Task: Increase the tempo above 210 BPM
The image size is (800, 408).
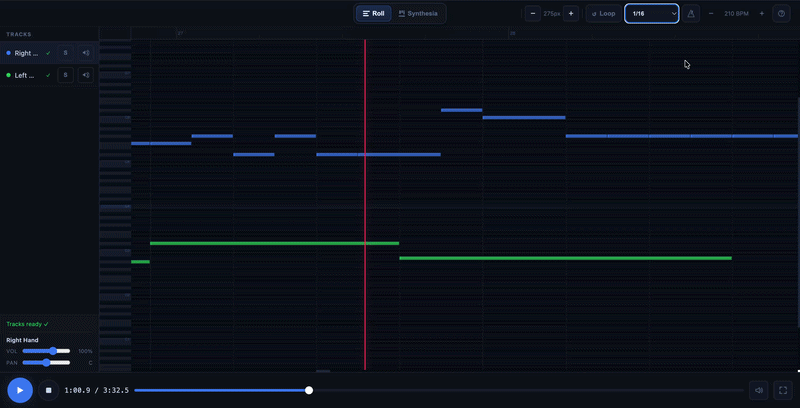Action: point(762,14)
